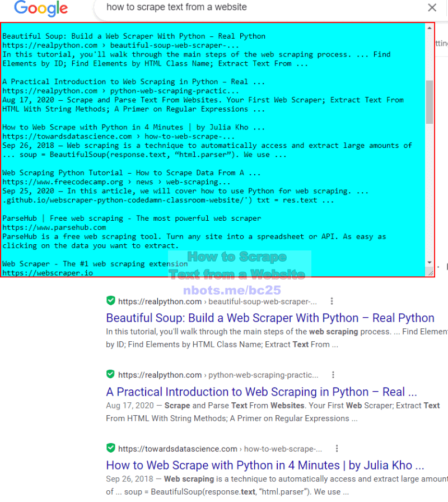Image resolution: width=448 pixels, height=502 pixels.
Task: Click scroll down arrow in cyan text box
Action: coord(430,263)
